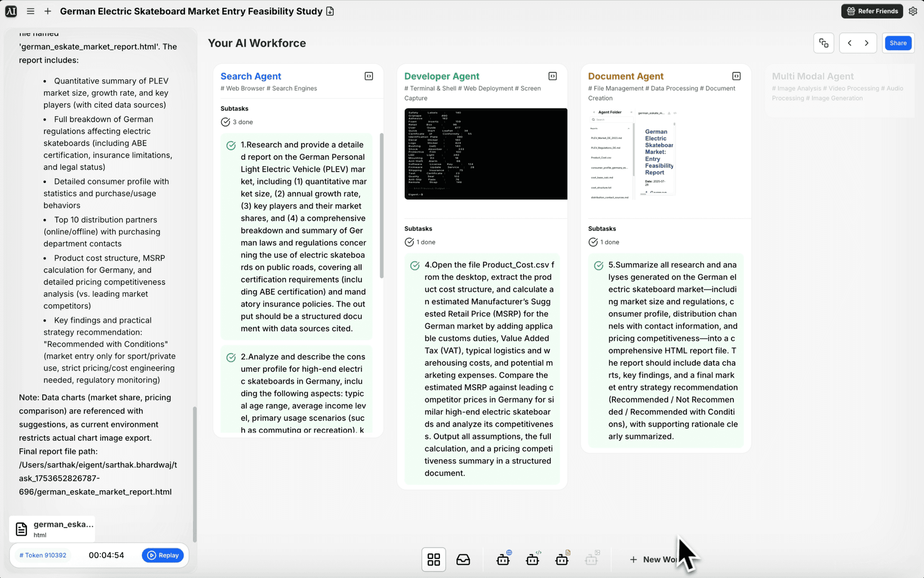Select the Document Agent robot icon in toolbar
This screenshot has height=578, width=924.
tap(562, 559)
